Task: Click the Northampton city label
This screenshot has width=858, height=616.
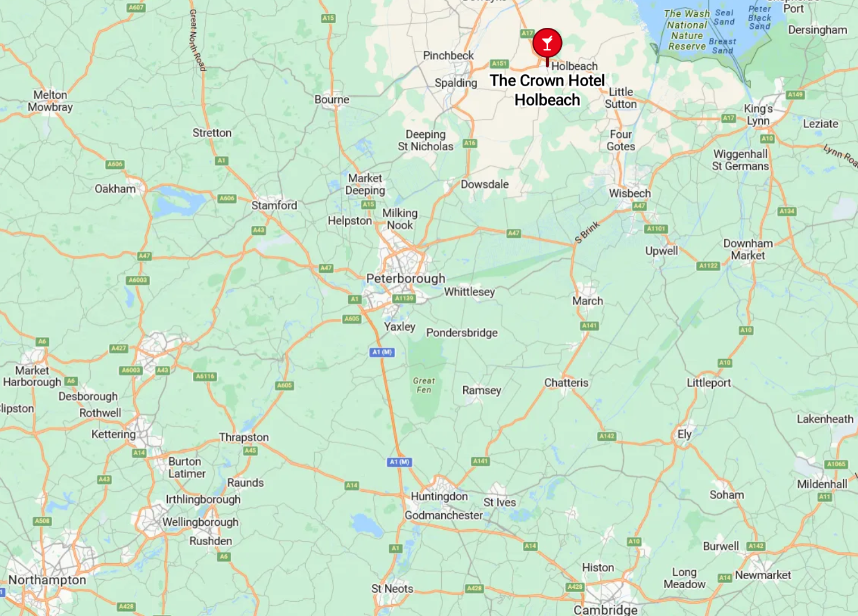Action: coord(47,580)
